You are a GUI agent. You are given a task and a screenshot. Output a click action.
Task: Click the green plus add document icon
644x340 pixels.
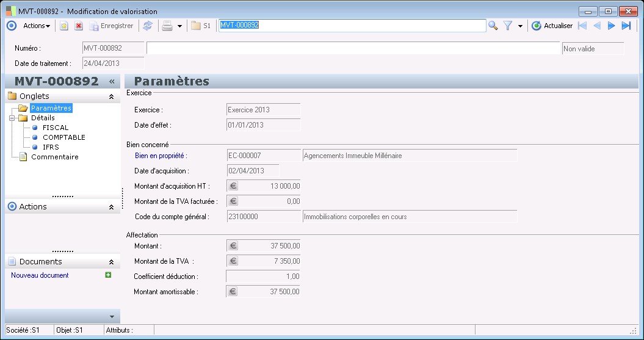point(108,275)
